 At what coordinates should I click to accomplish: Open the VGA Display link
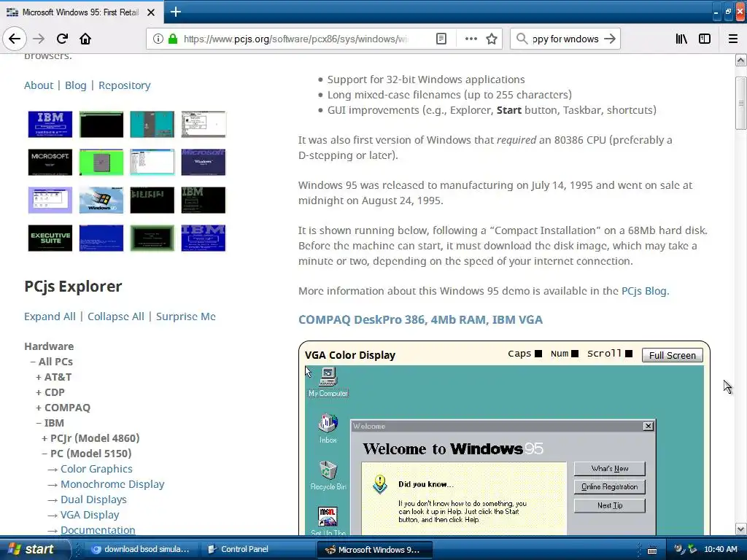click(90, 515)
